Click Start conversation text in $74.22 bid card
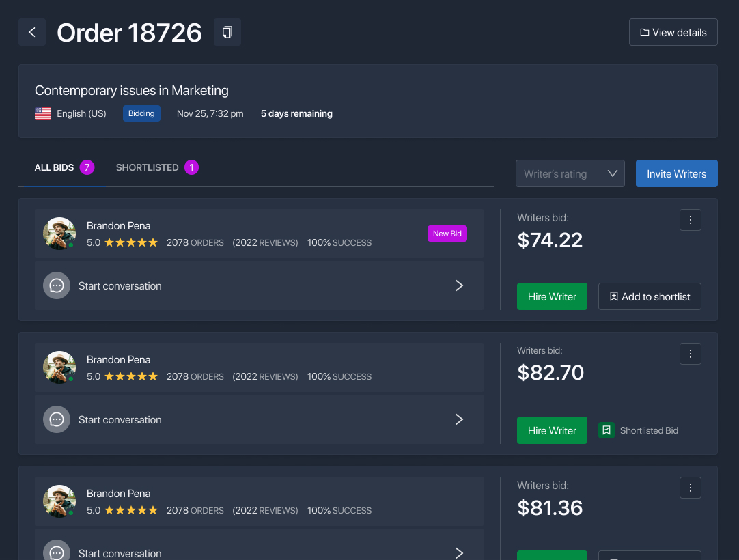 120,286
